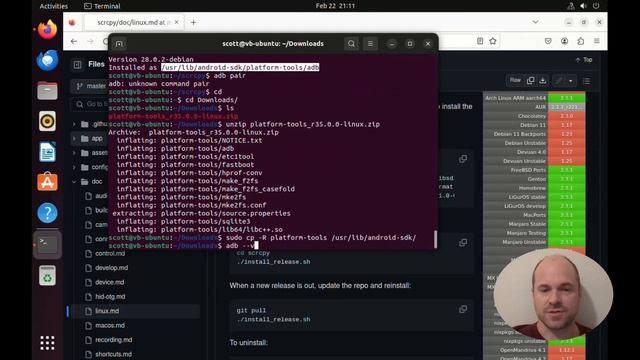Image resolution: width=640 pixels, height=360 pixels.
Task: Open the Trash from the dock
Action: pyautogui.click(x=47, y=276)
